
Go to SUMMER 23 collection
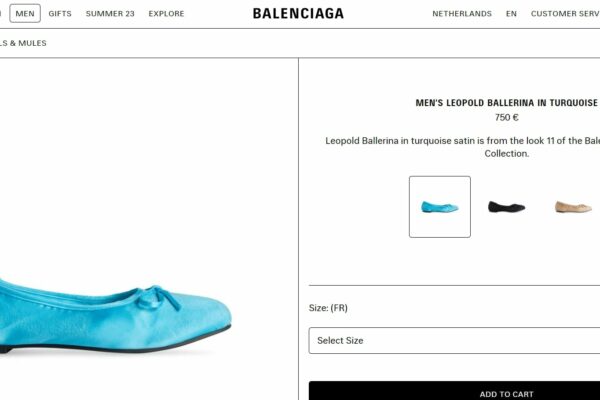click(110, 13)
